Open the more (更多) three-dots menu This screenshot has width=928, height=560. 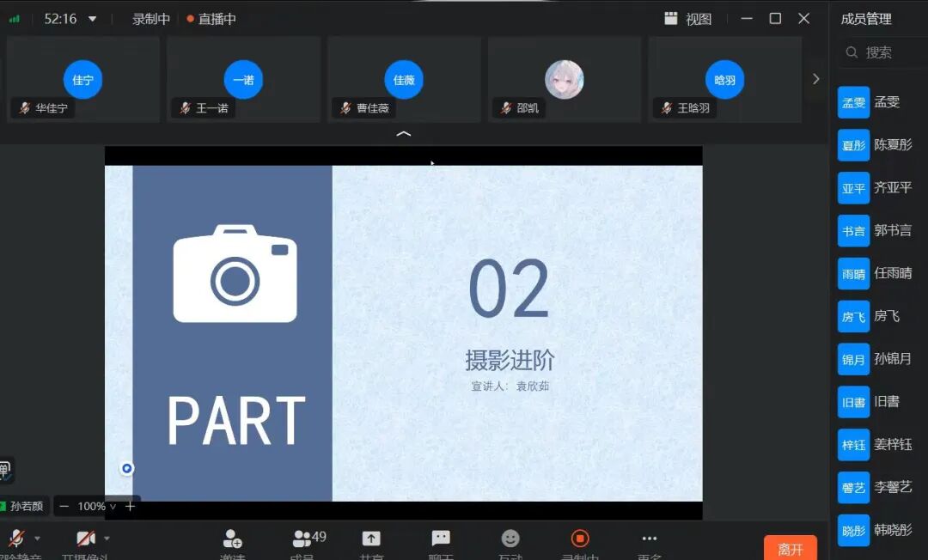coord(650,539)
